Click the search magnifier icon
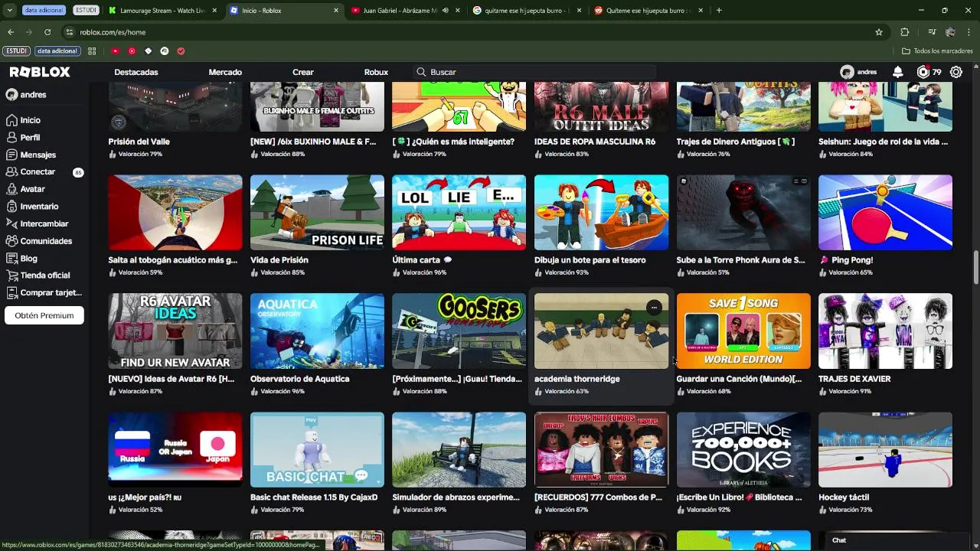 tap(421, 72)
